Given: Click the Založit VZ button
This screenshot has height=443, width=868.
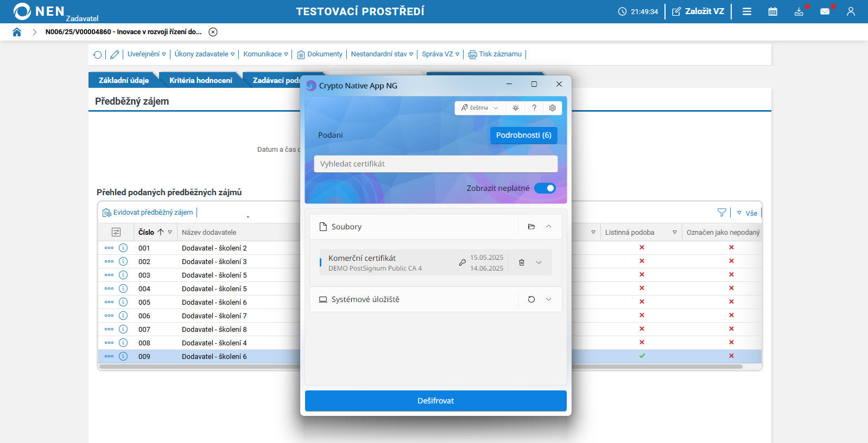Looking at the screenshot, I should [698, 11].
